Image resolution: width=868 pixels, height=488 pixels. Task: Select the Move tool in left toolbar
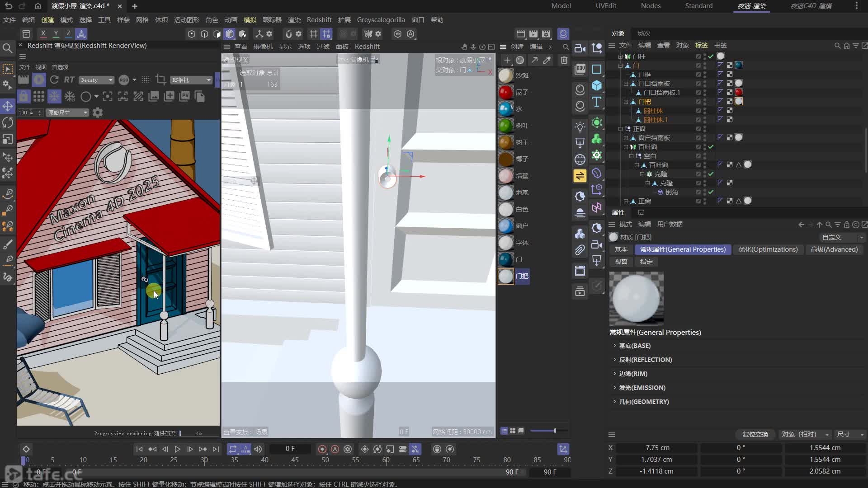point(8,106)
